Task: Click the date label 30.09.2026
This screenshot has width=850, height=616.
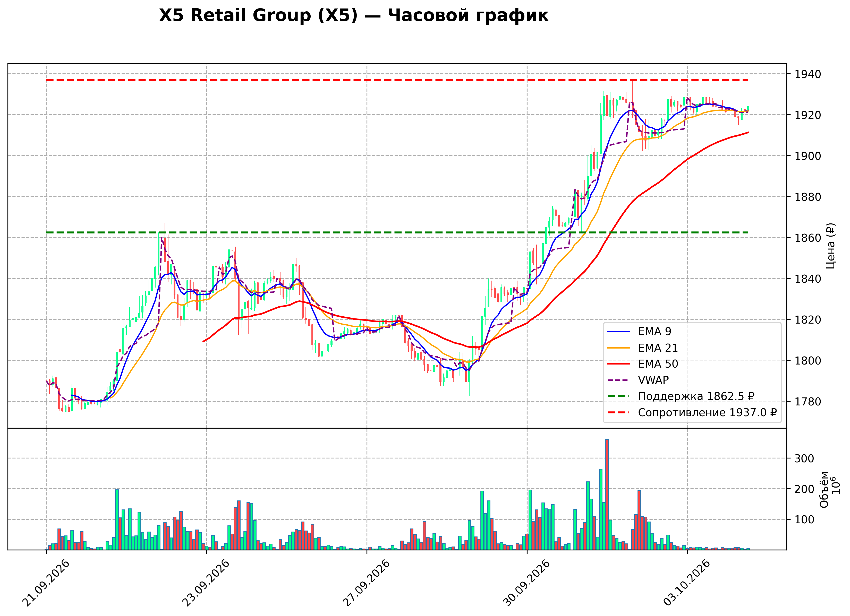Action: (526, 583)
